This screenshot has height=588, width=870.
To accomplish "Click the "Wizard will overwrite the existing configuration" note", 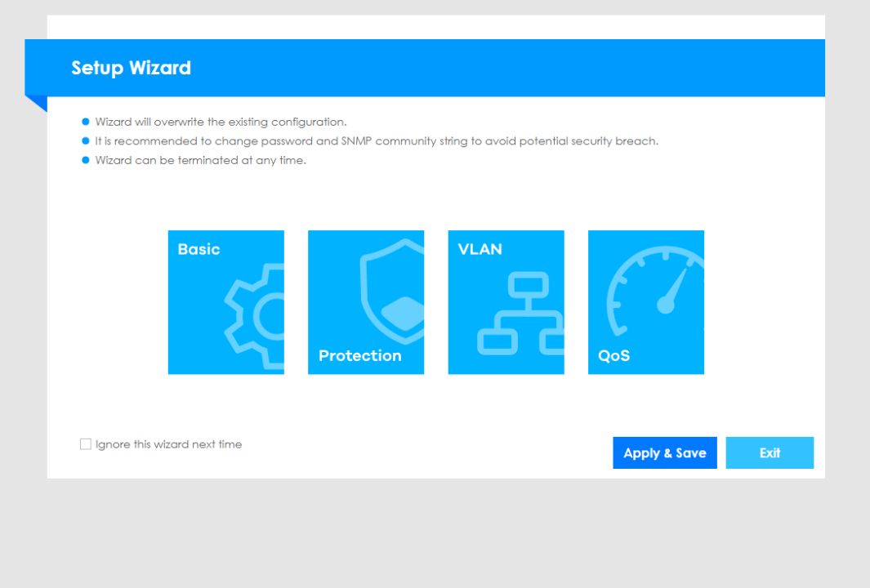I will pyautogui.click(x=221, y=122).
